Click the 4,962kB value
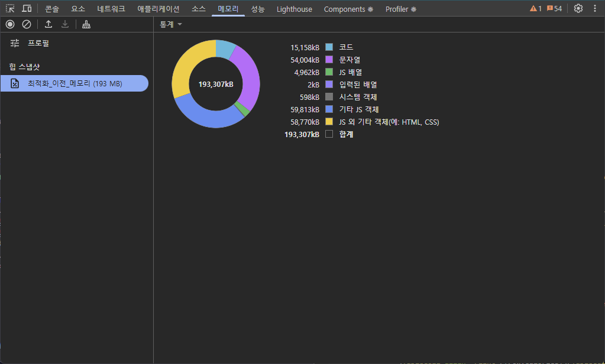Viewport: 605px width, 364px height. click(x=307, y=72)
